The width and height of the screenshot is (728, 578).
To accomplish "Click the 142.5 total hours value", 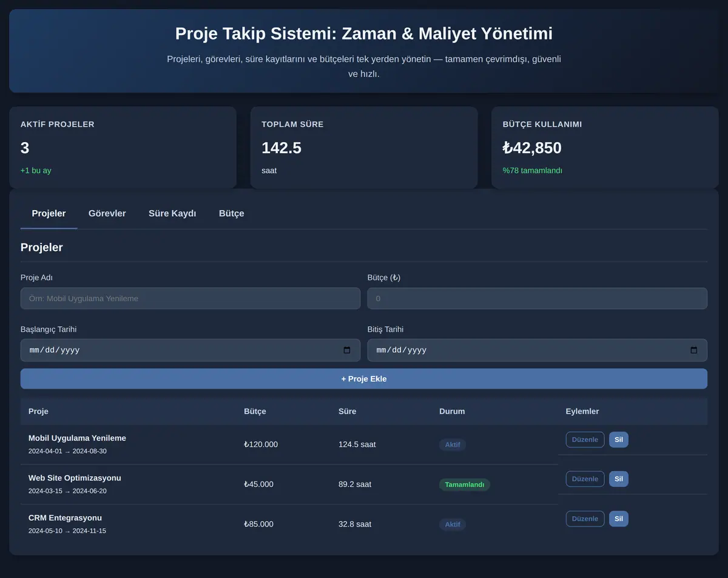I will [281, 148].
